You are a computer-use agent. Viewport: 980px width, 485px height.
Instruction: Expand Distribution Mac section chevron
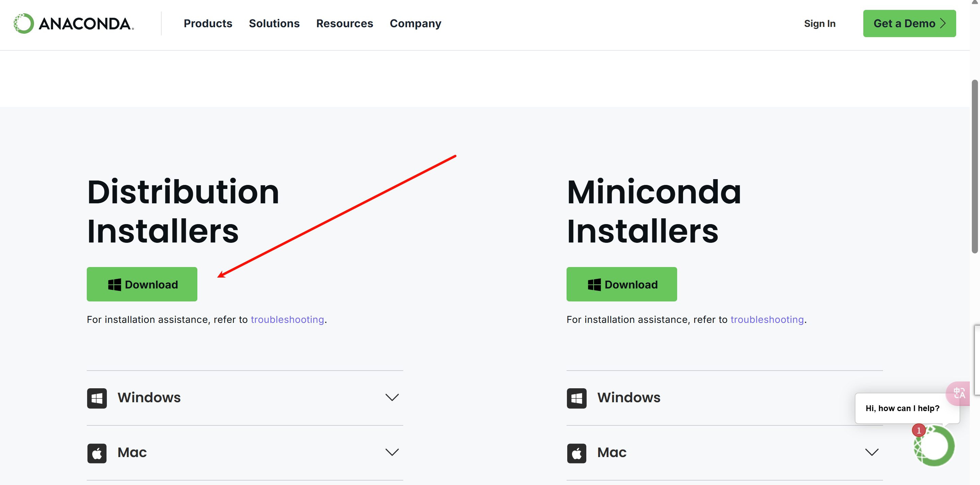[392, 452]
